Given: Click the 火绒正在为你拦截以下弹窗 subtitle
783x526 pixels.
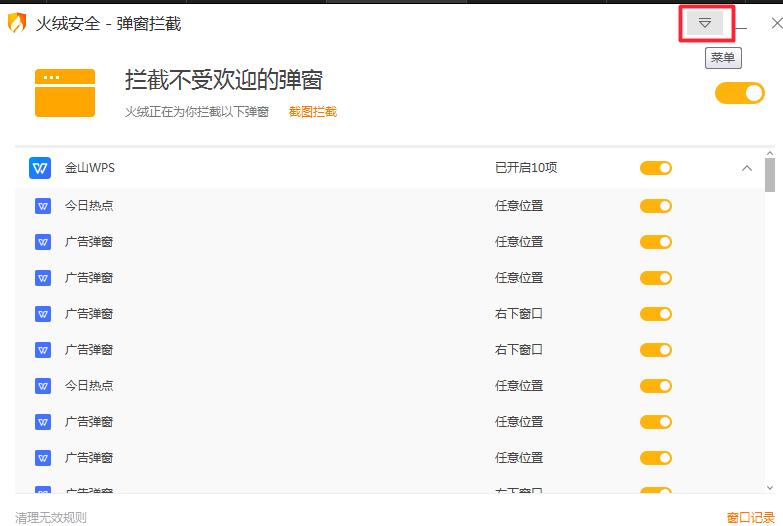Looking at the screenshot, I should [x=197, y=111].
